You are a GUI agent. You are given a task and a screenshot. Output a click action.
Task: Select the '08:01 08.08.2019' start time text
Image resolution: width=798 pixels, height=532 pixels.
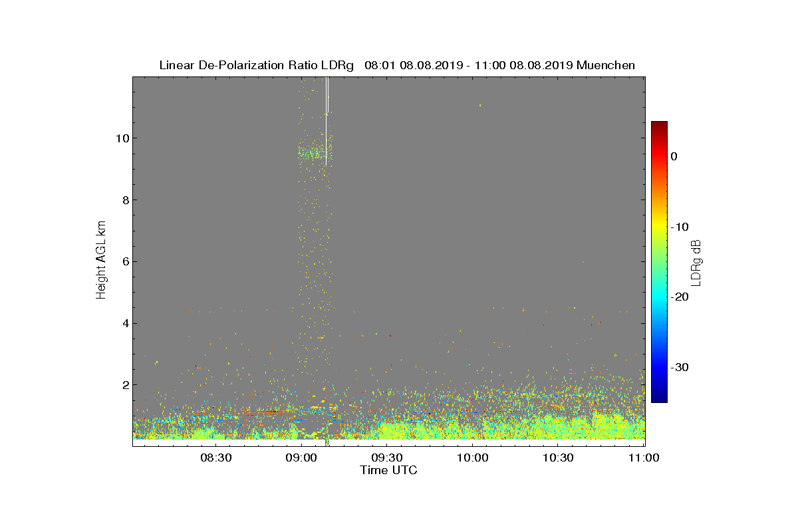click(x=414, y=65)
